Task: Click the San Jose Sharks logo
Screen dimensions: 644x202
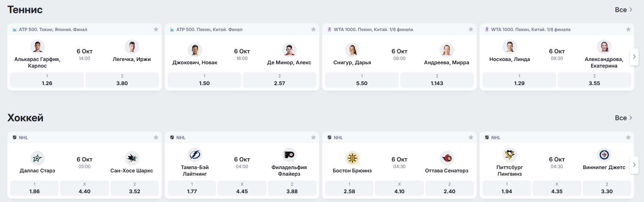Action: click(x=132, y=158)
